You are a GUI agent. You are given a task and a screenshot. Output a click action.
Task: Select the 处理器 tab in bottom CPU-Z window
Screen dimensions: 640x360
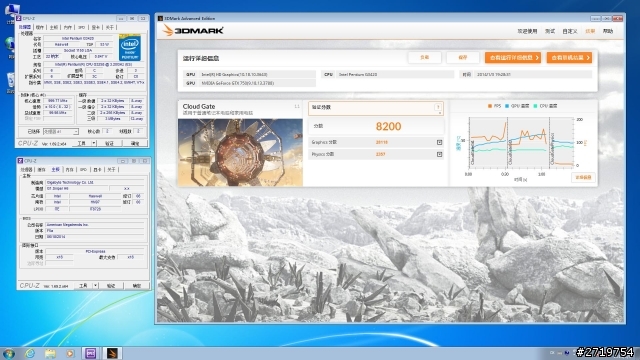coord(27,170)
